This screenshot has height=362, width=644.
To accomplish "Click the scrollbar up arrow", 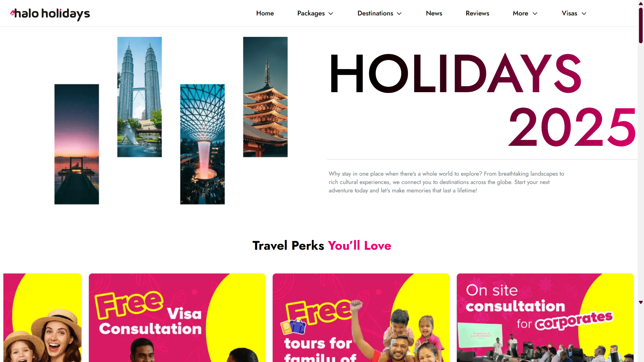I will (x=641, y=3).
